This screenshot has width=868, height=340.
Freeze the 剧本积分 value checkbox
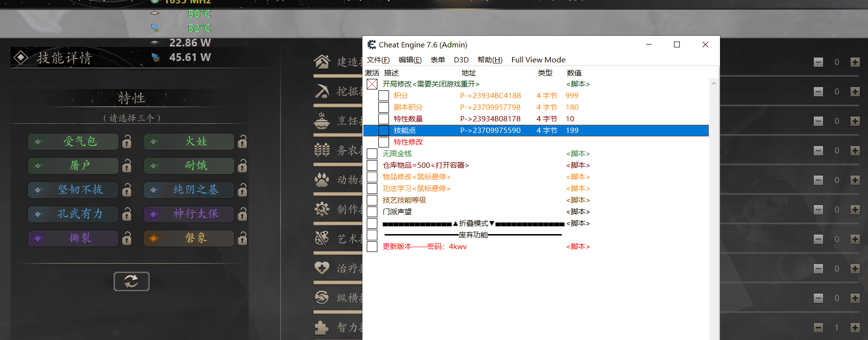coord(384,107)
